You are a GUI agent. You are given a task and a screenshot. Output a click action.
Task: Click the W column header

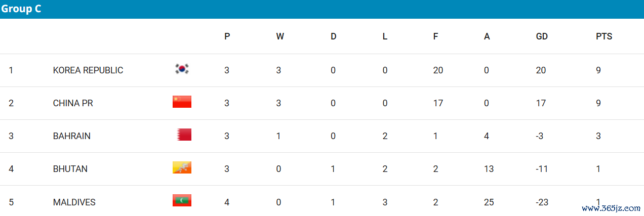(x=280, y=36)
